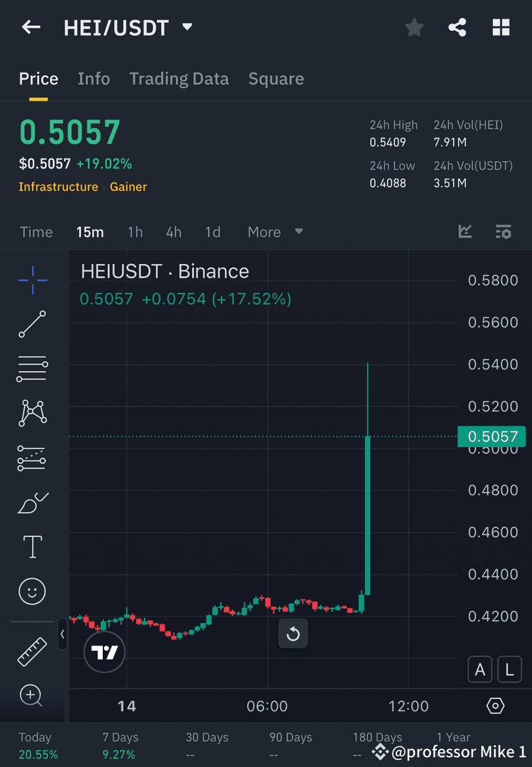Select the trend line drawing tool
The height and width of the screenshot is (767, 532).
coord(32,324)
